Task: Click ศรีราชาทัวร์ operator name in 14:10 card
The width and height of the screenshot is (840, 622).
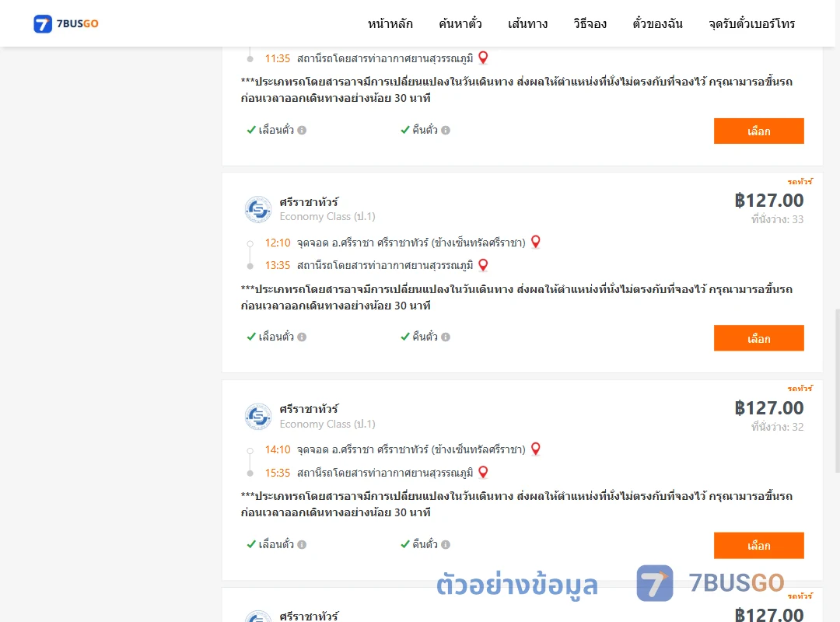Action: click(x=309, y=409)
